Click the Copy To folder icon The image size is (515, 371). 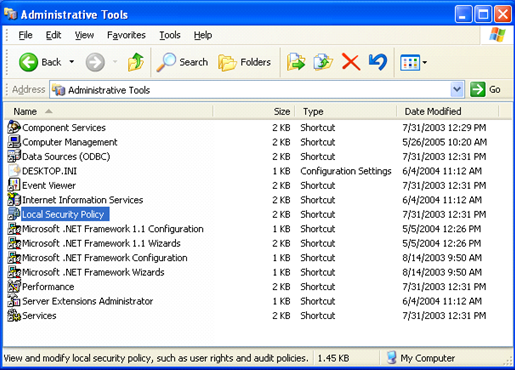pyautogui.click(x=323, y=62)
